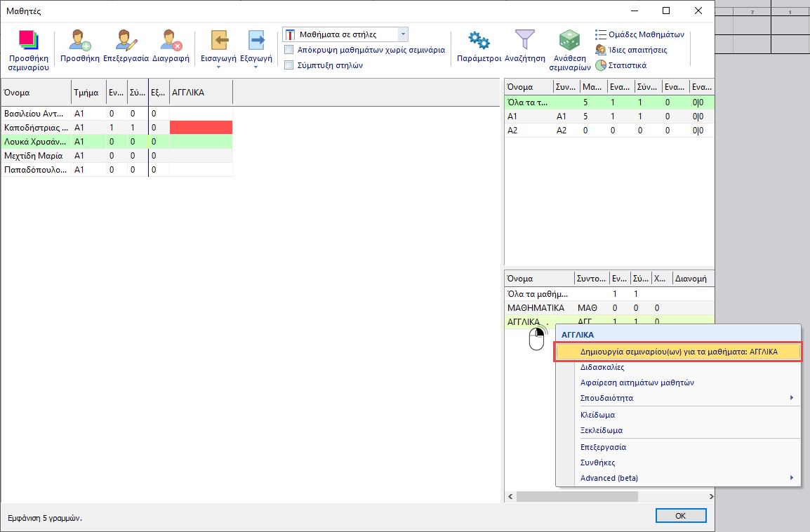Select the Λουκά Χρυσάν student row
The image size is (810, 532).
(35, 142)
